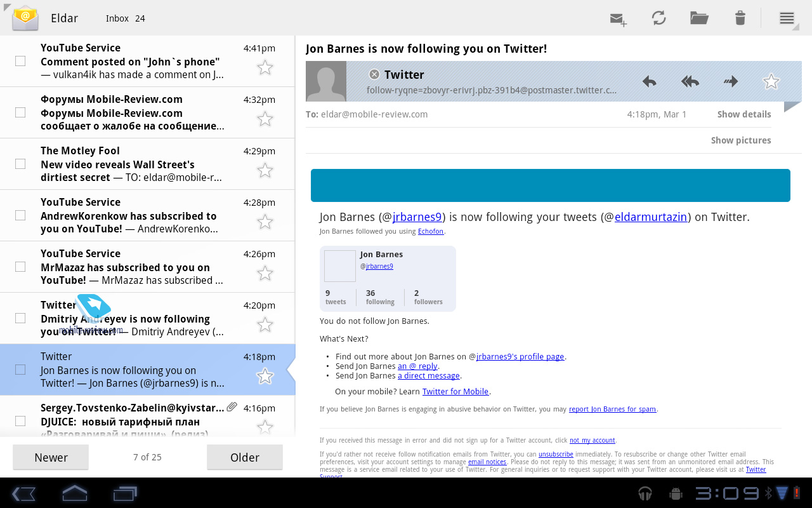This screenshot has width=812, height=508.
Task: Open the AndrewKorenkow subscribed email
Action: click(147, 215)
